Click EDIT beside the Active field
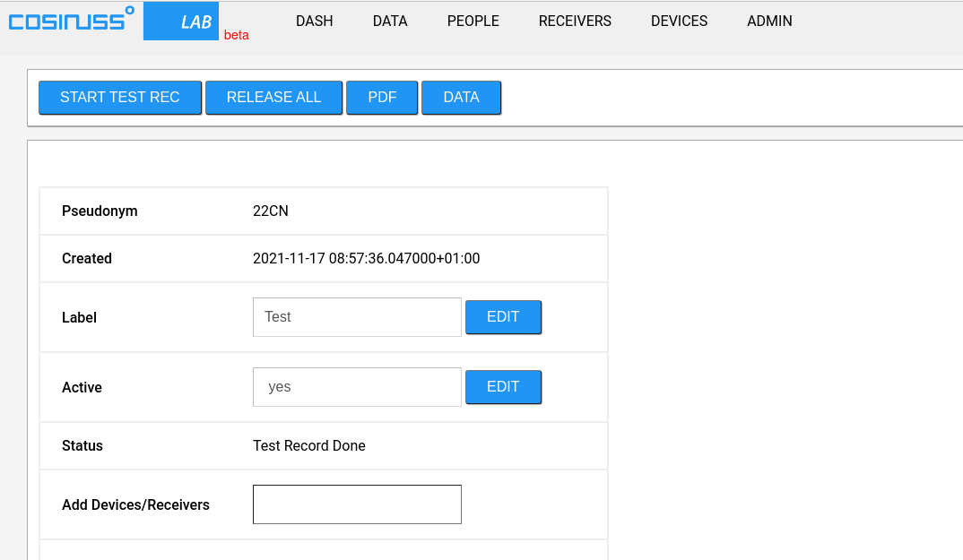Screen dimensions: 963x560 pyautogui.click(x=503, y=387)
